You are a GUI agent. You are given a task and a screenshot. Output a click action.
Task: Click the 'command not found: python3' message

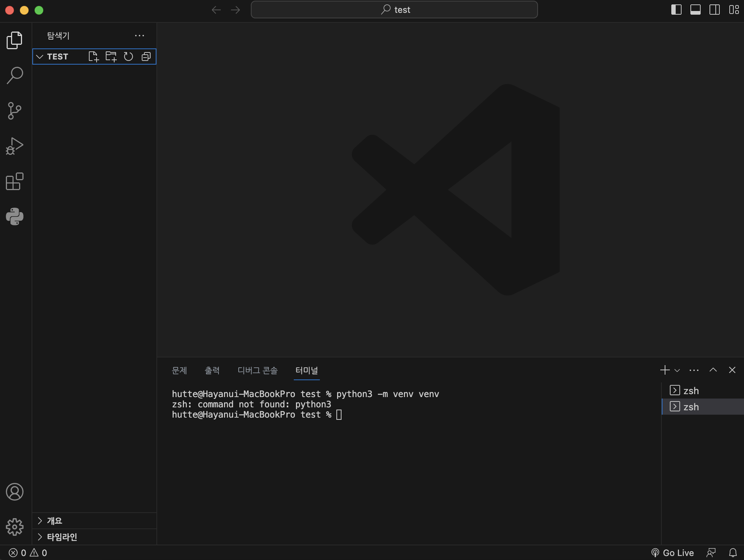(264, 404)
